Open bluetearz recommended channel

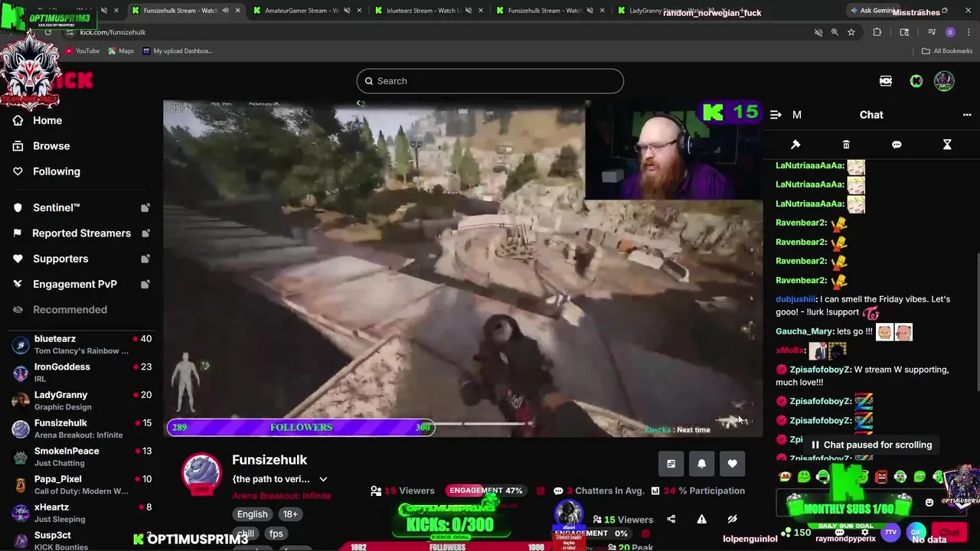coord(81,344)
